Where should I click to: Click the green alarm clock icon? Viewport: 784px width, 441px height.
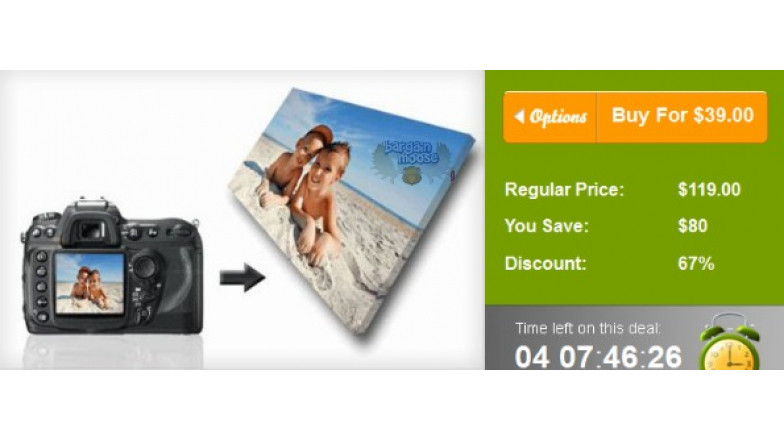tap(728, 342)
